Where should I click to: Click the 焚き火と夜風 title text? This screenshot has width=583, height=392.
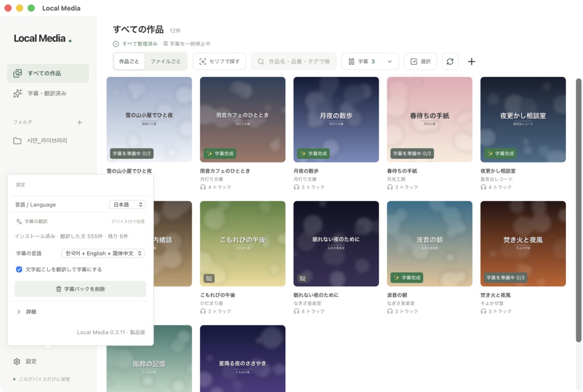[x=495, y=295]
